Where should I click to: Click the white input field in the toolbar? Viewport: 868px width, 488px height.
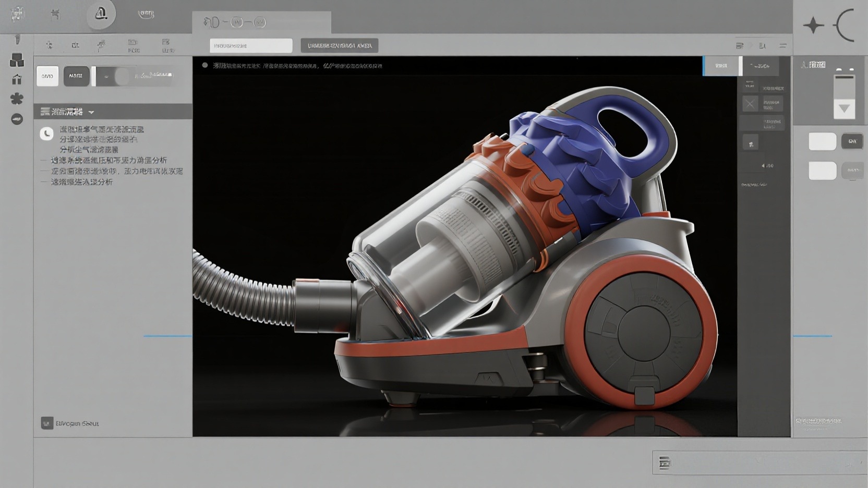251,46
